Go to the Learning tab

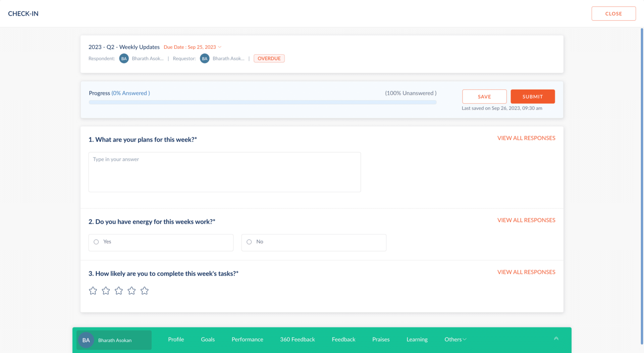pyautogui.click(x=417, y=340)
